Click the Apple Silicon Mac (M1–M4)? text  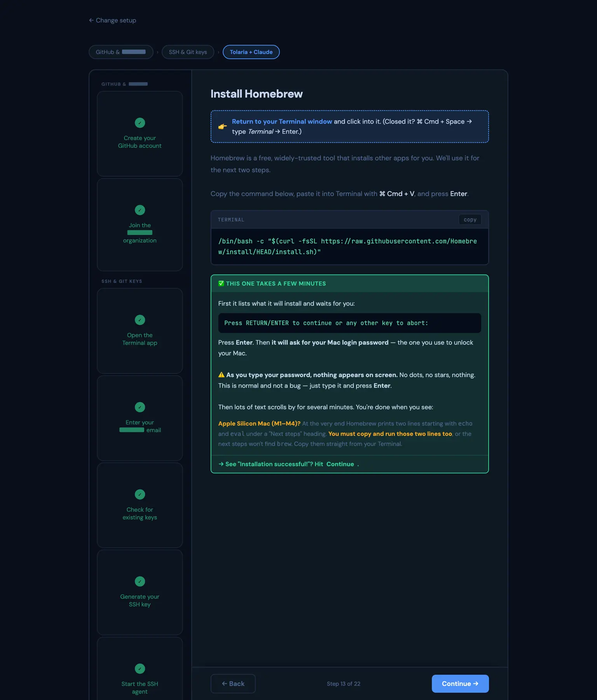(x=259, y=423)
